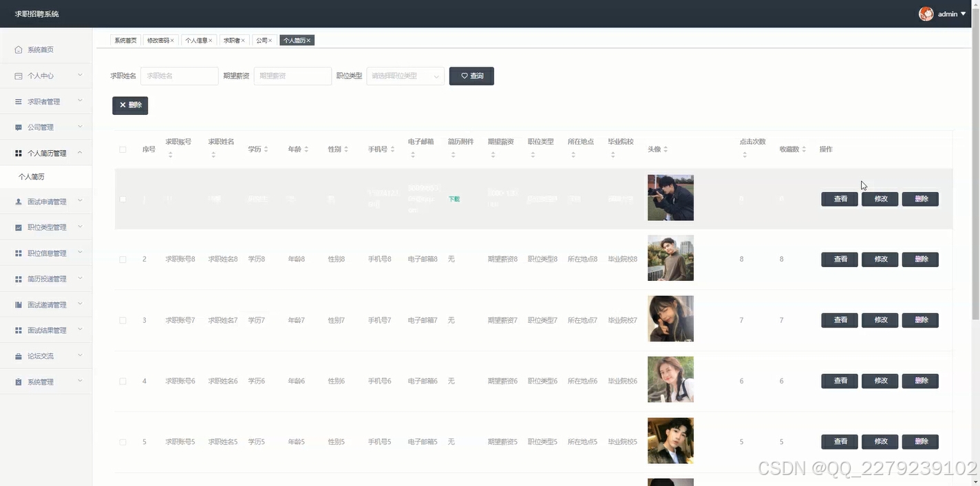Click the 下载 resume attachment link

point(454,199)
